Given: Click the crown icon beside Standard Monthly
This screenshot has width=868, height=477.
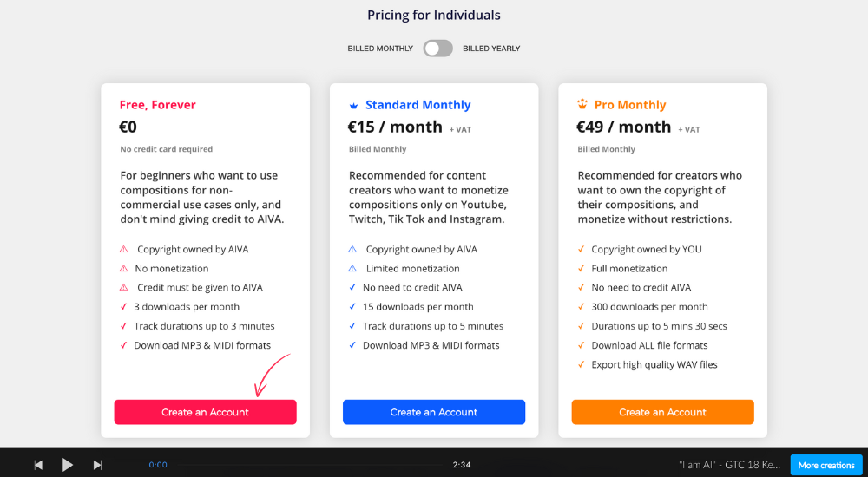Looking at the screenshot, I should pos(354,105).
